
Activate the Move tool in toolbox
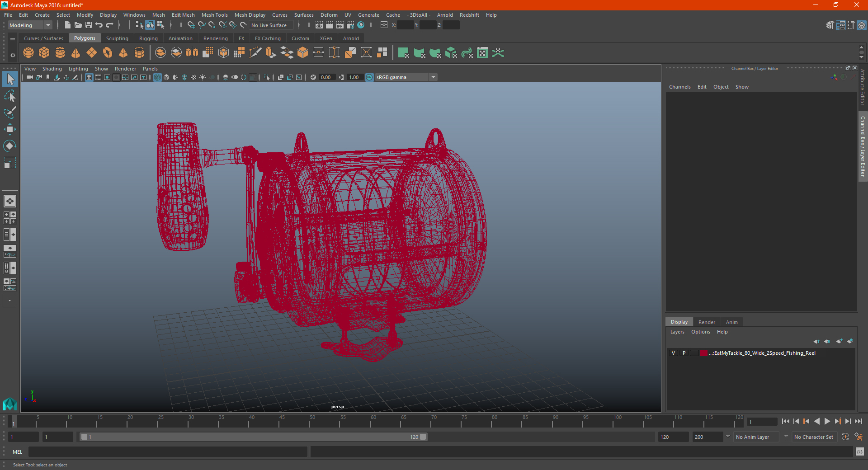[10, 130]
